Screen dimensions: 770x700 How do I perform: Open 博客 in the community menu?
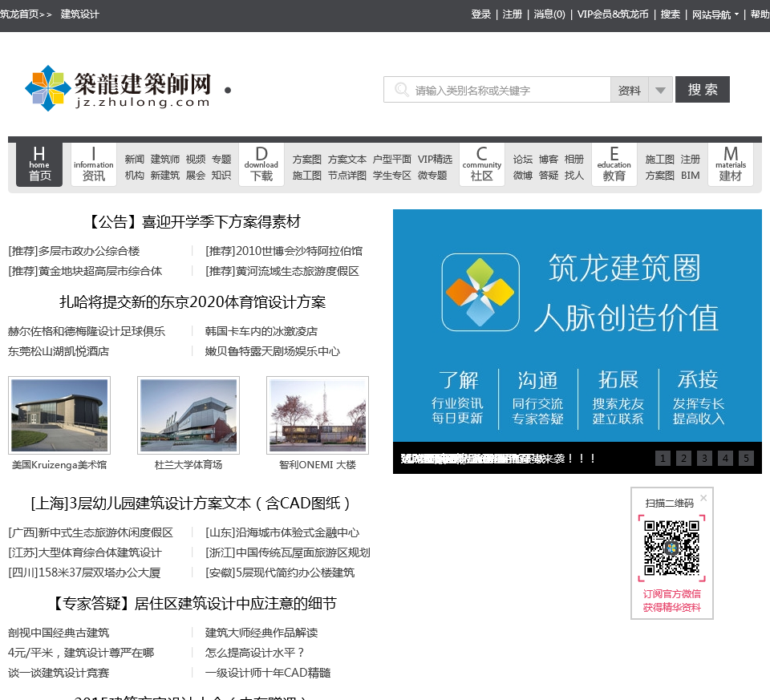[x=549, y=159]
